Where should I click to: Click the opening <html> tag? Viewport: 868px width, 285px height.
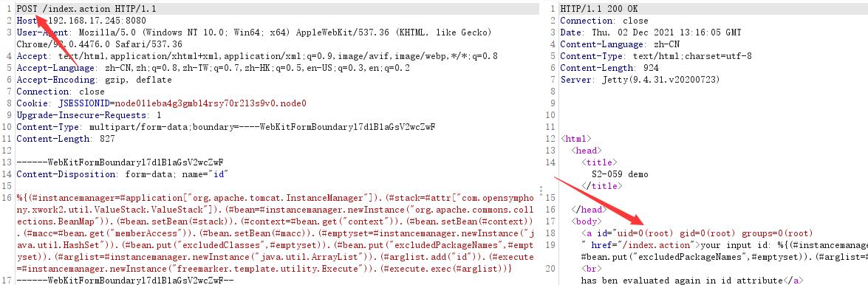click(x=576, y=139)
